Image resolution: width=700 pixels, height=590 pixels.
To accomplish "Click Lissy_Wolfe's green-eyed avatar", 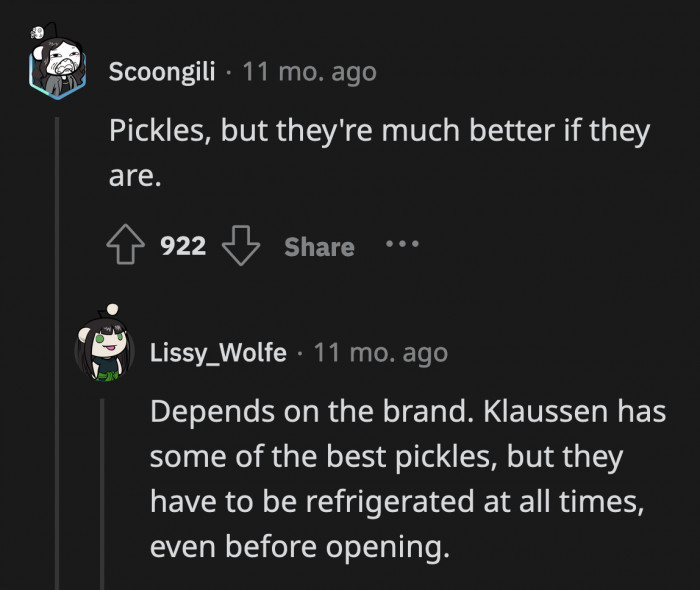I will coord(105,351).
